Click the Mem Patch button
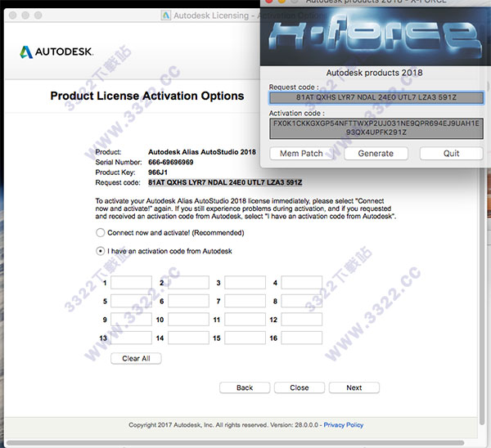 (x=301, y=154)
